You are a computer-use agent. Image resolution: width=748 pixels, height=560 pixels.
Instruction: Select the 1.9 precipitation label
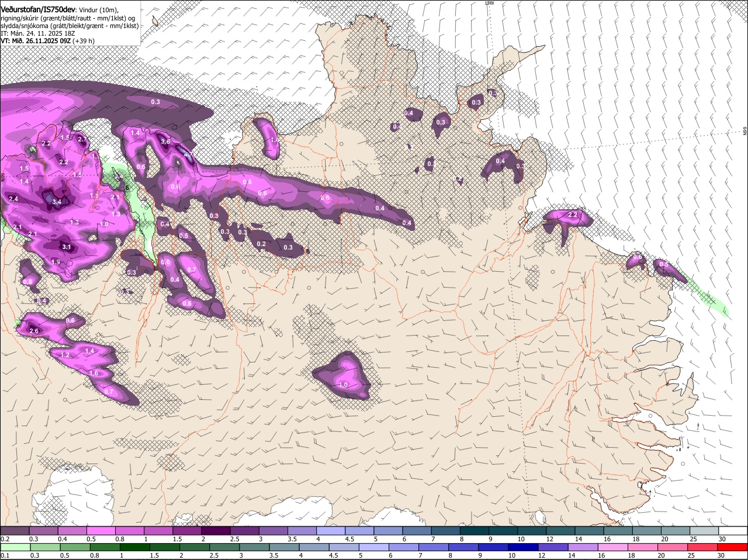pyautogui.click(x=56, y=262)
